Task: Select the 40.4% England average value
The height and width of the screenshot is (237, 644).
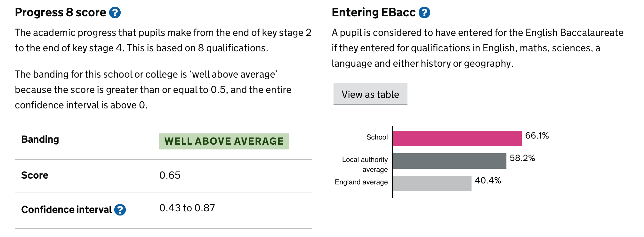Action: pyautogui.click(x=488, y=181)
